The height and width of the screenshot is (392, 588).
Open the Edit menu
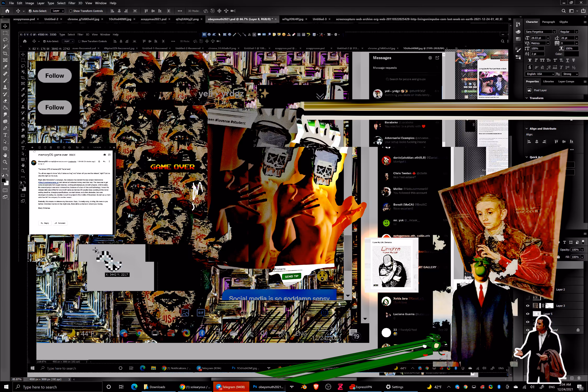(x=19, y=3)
